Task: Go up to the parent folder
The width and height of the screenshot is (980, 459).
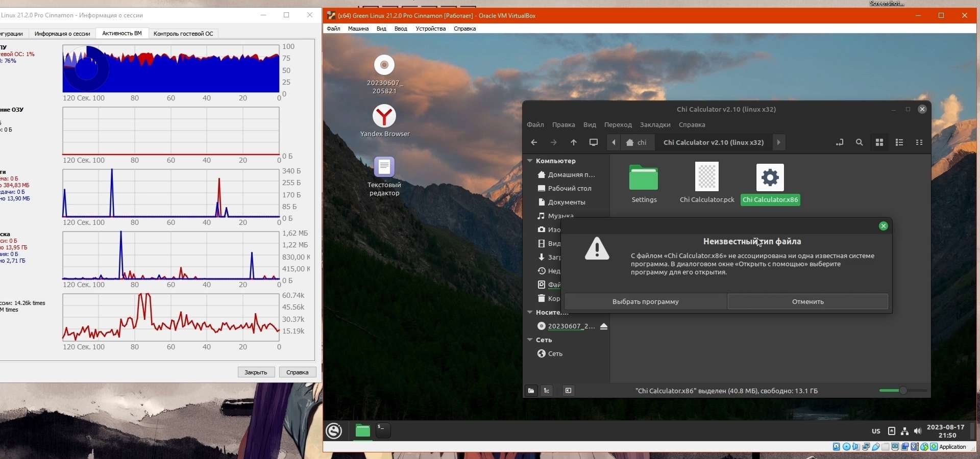Action: point(574,143)
